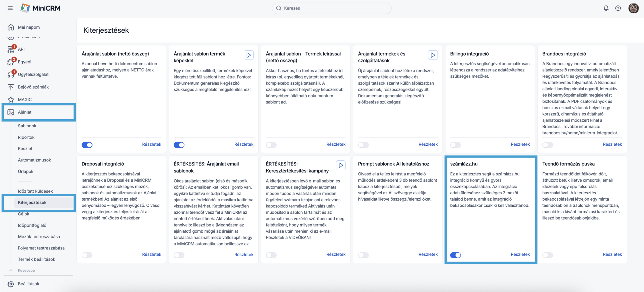Open the help question mark icon
The image size is (644, 292).
618,8
